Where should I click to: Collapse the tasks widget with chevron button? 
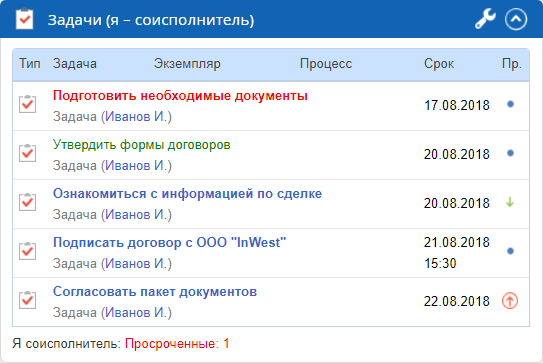coord(516,19)
